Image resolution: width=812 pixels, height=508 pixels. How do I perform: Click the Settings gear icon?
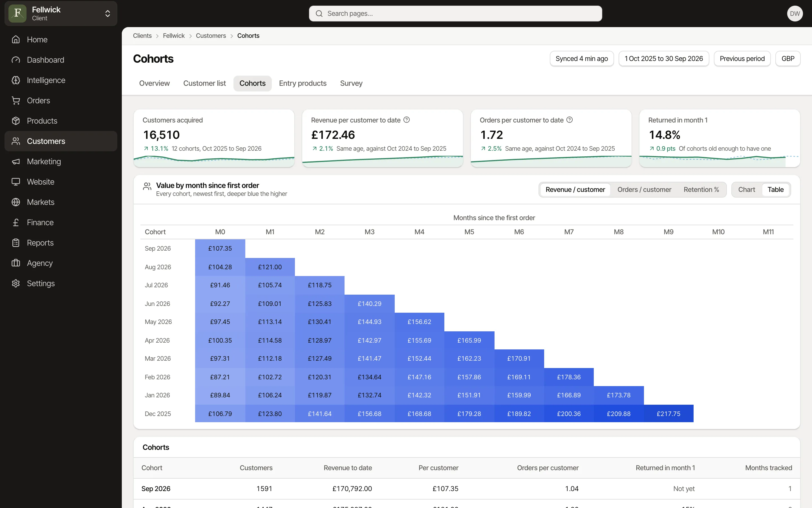pos(16,284)
